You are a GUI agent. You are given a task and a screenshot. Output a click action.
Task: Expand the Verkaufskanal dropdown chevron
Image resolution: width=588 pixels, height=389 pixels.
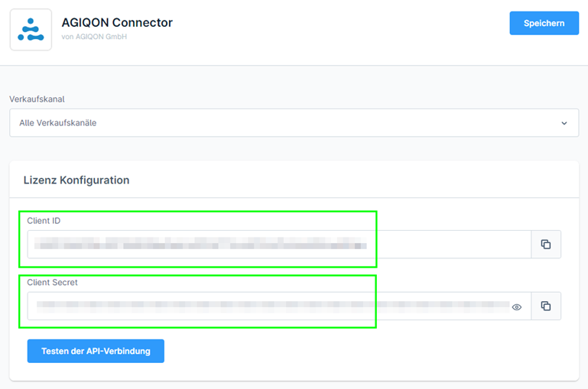coord(564,123)
